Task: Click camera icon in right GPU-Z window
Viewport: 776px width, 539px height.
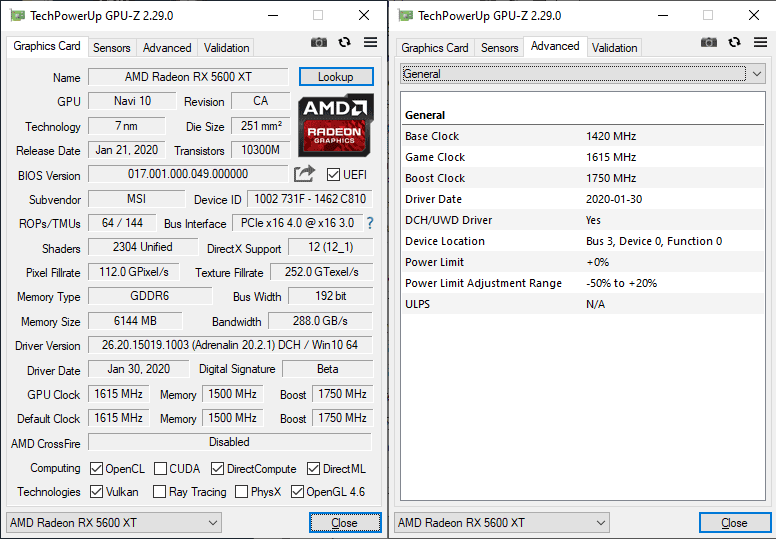Action: (x=709, y=43)
